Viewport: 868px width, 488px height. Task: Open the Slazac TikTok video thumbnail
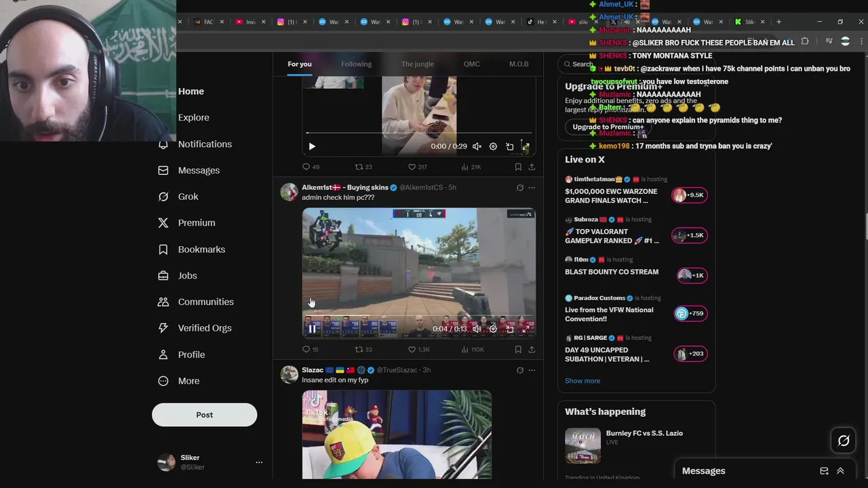point(397,434)
